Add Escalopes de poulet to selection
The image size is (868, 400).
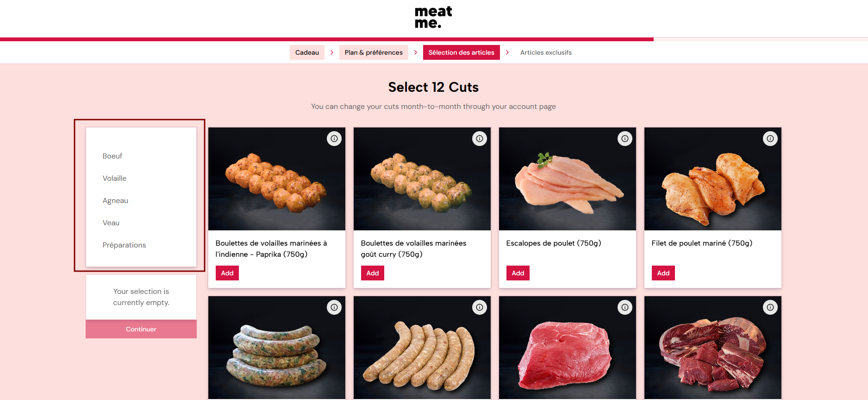click(x=518, y=273)
